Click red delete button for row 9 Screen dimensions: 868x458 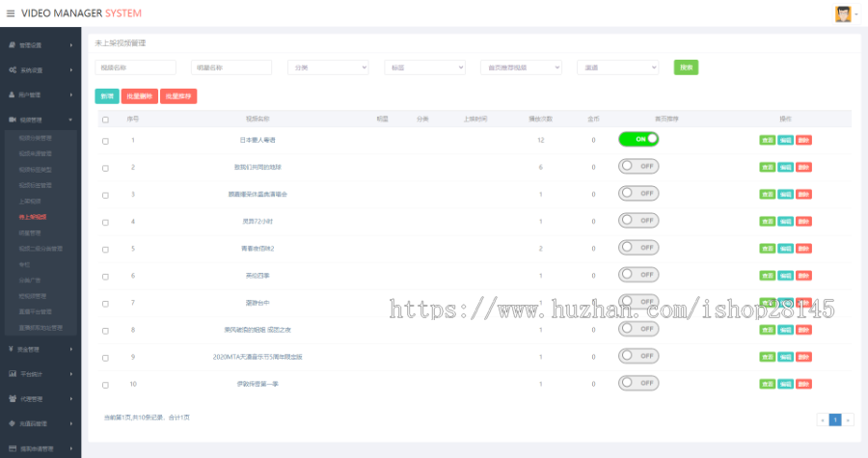[x=803, y=357]
